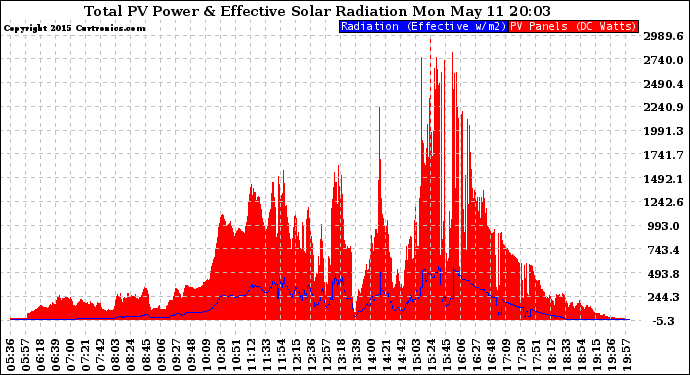Click the 1242.6 y-axis value
The image size is (690, 375).
point(664,202)
